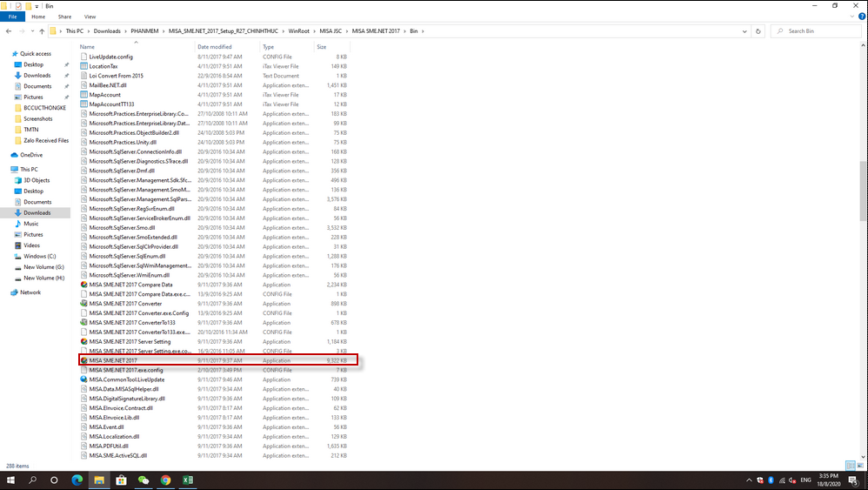The image size is (868, 490).
Task: Switch to details view layout icon
Action: (851, 466)
